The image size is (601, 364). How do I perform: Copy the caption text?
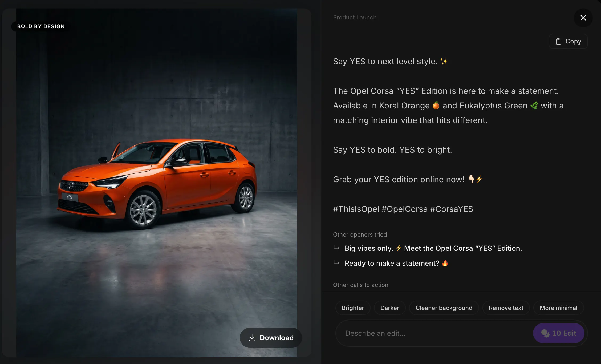(x=568, y=41)
